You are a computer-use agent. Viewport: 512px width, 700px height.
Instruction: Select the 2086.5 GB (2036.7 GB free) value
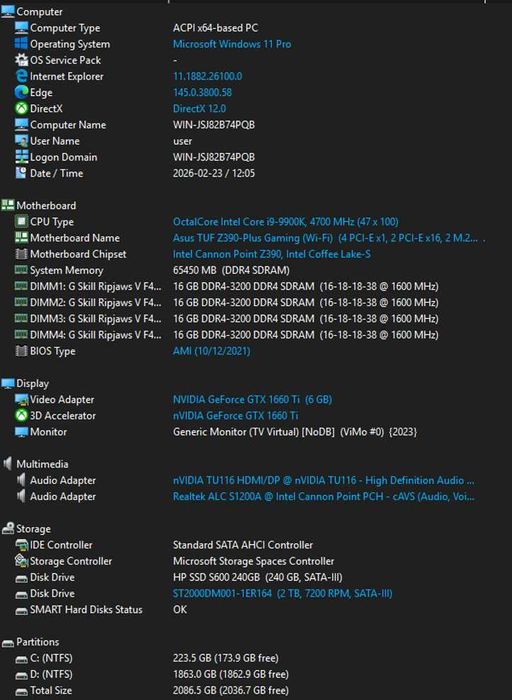pyautogui.click(x=230, y=690)
